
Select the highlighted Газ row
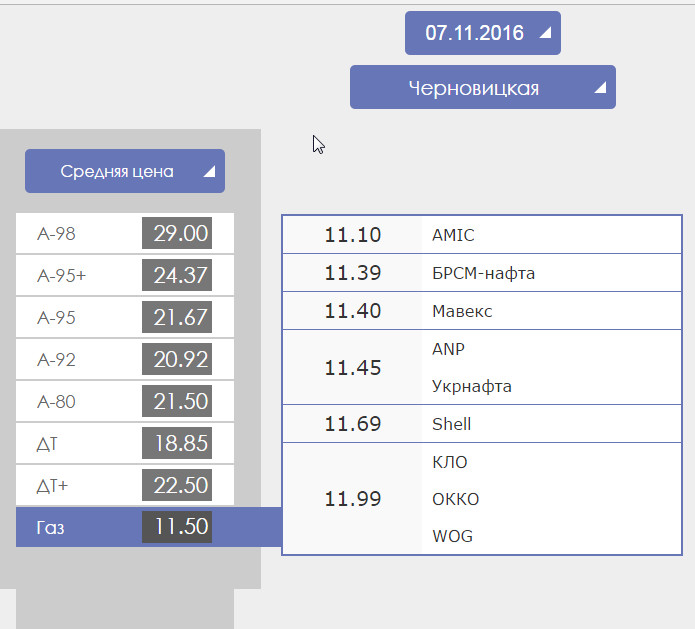tap(125, 527)
